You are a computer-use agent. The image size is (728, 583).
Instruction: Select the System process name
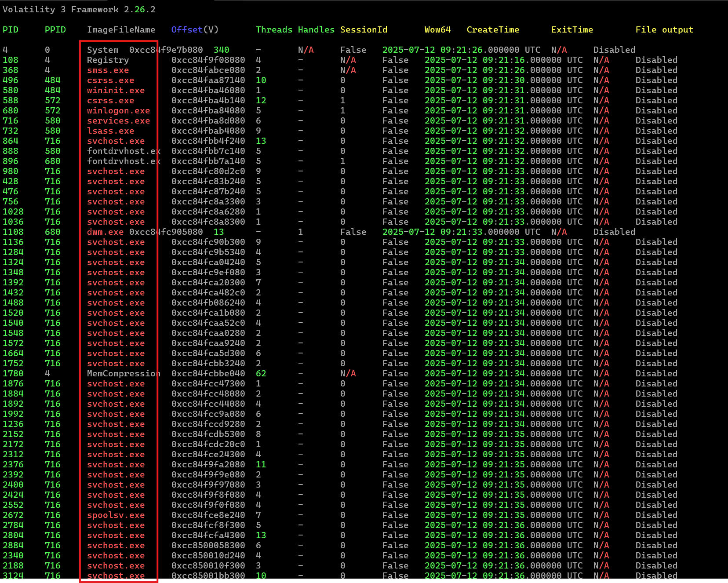coord(102,50)
